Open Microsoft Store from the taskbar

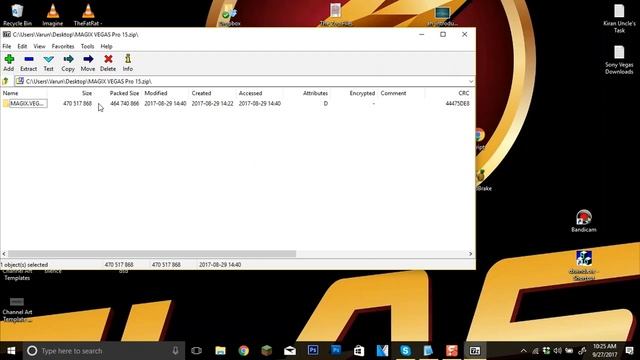(359, 351)
